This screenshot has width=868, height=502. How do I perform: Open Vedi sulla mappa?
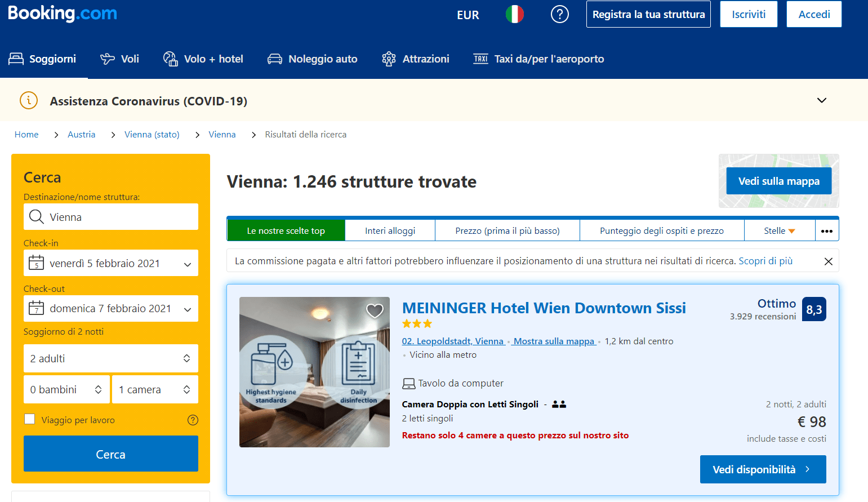pyautogui.click(x=779, y=181)
